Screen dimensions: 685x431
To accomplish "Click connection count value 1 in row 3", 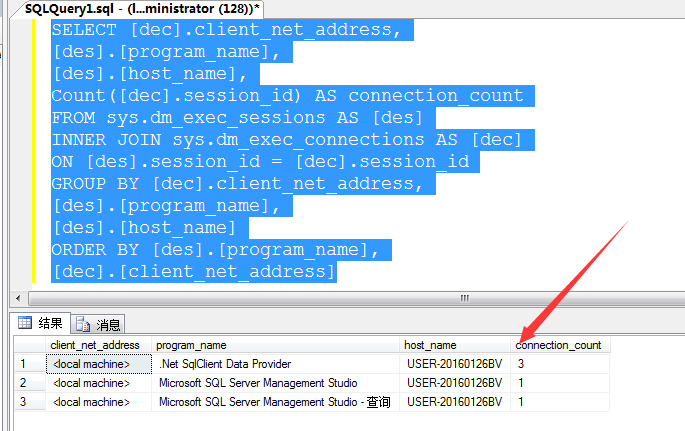I will pyautogui.click(x=560, y=402).
